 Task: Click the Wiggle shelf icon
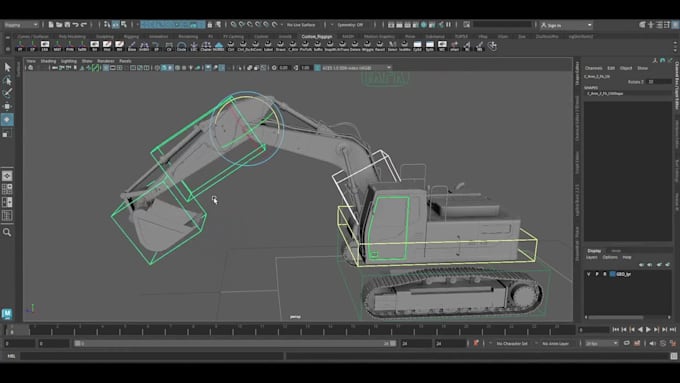pyautogui.click(x=367, y=46)
